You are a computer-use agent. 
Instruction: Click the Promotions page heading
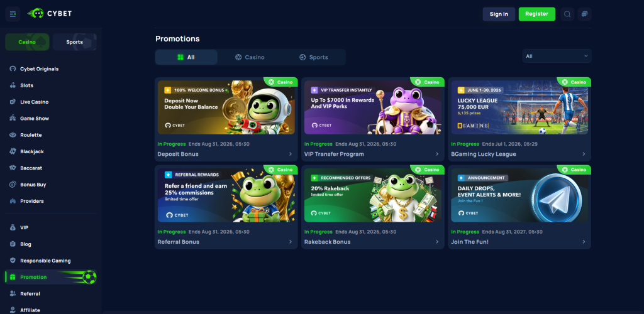tap(177, 39)
